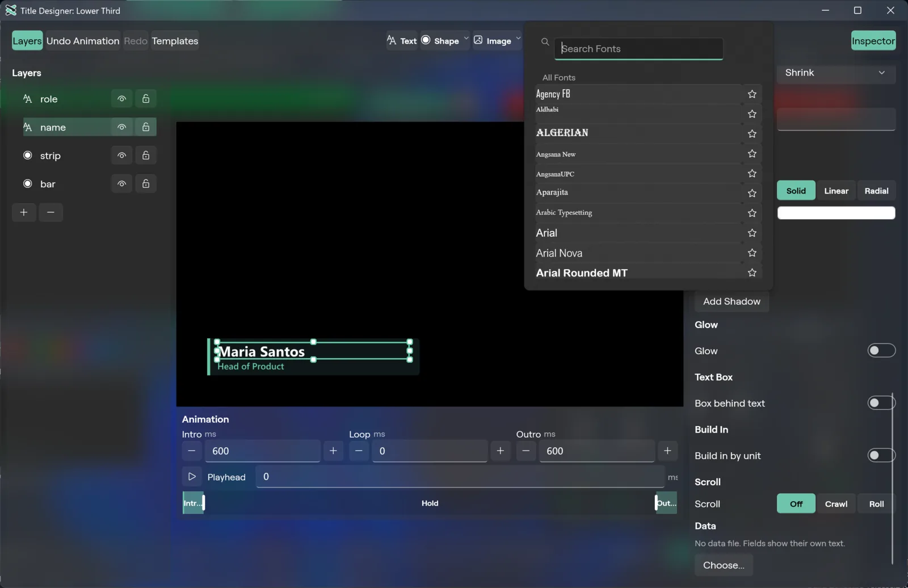The height and width of the screenshot is (588, 908).
Task: Enable Build in by unit
Action: tap(881, 455)
